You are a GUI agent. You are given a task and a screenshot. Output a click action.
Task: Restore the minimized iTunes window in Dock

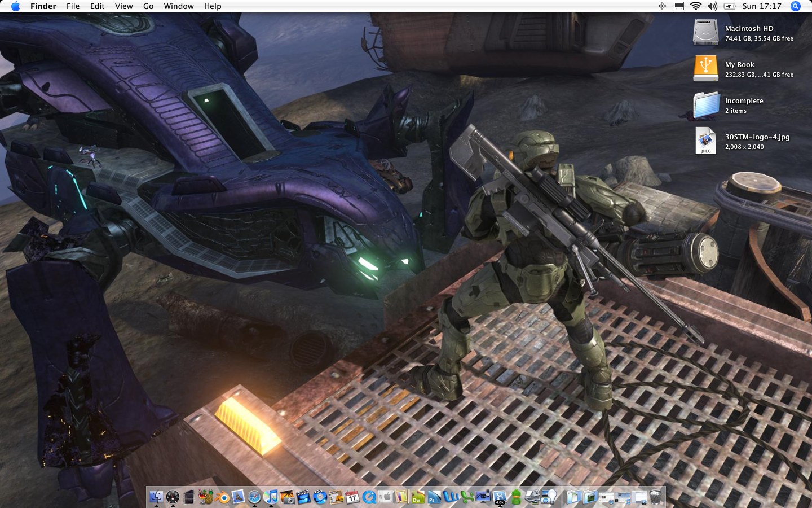click(624, 497)
